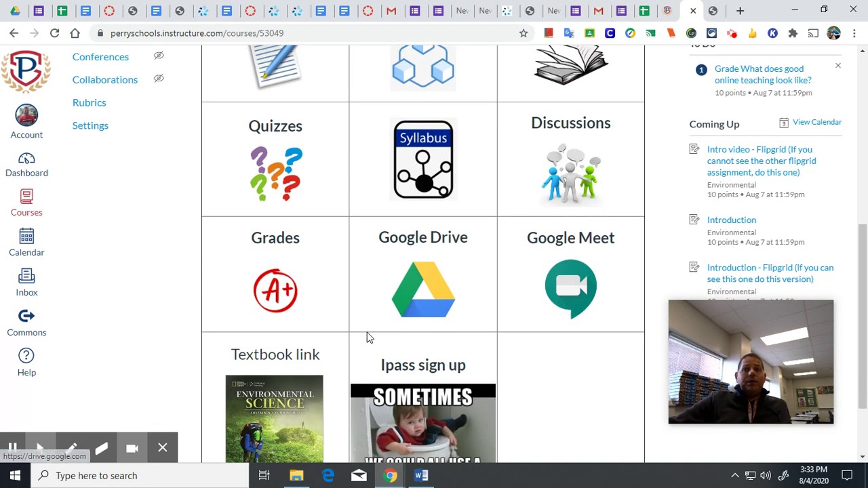This screenshot has height=488, width=868.
Task: Toggle the webcam in the recorder toolbar
Action: pos(132,448)
